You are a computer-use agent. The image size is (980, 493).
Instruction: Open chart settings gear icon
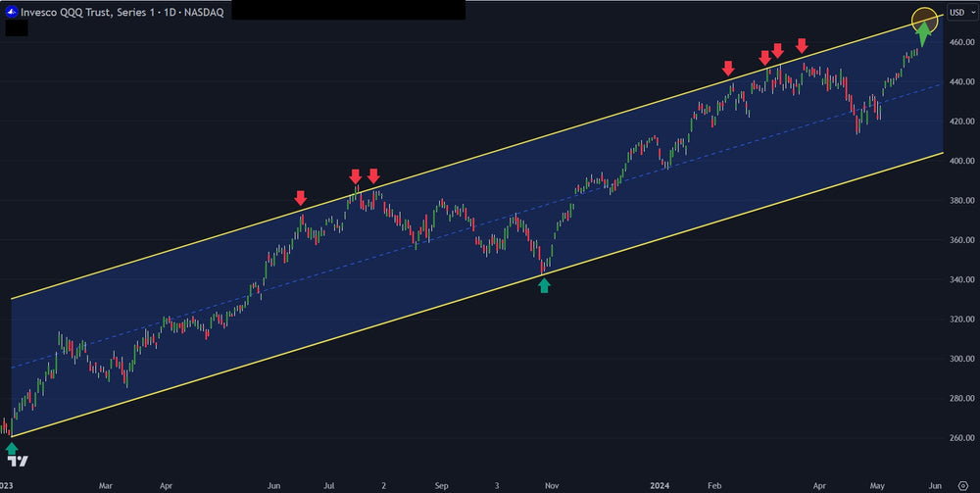pyautogui.click(x=962, y=484)
